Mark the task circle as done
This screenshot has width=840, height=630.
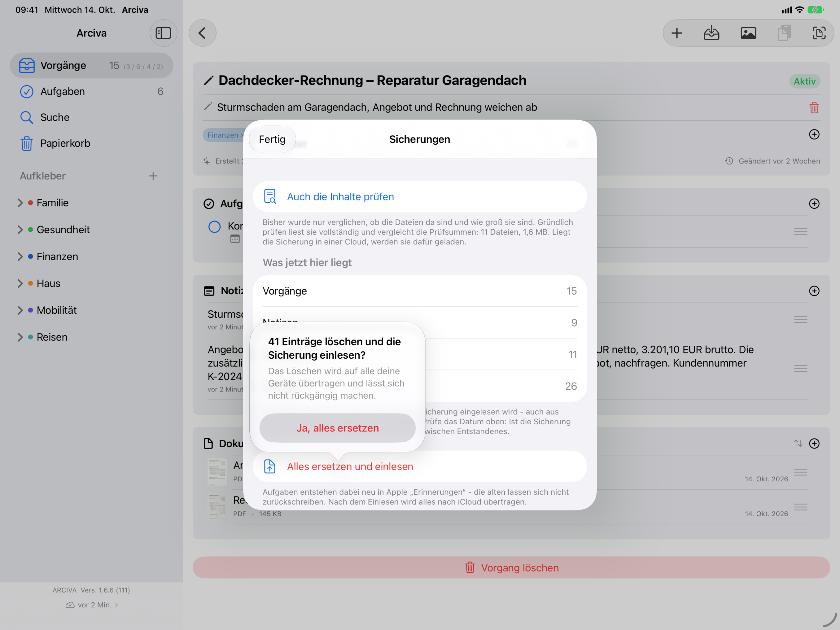pyautogui.click(x=215, y=227)
